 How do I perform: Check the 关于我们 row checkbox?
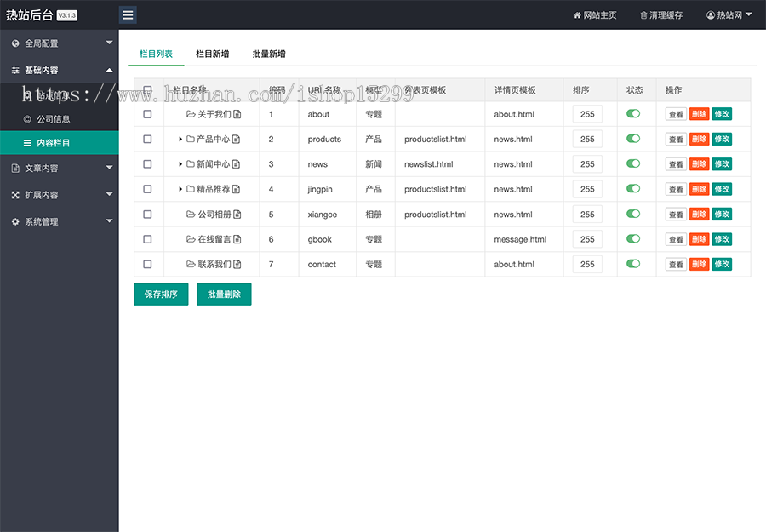click(147, 114)
